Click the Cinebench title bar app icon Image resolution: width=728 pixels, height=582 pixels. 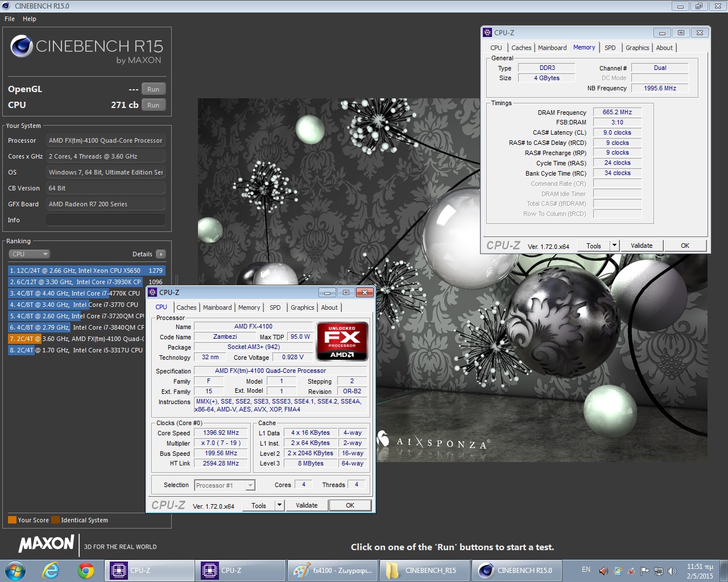[x=6, y=6]
